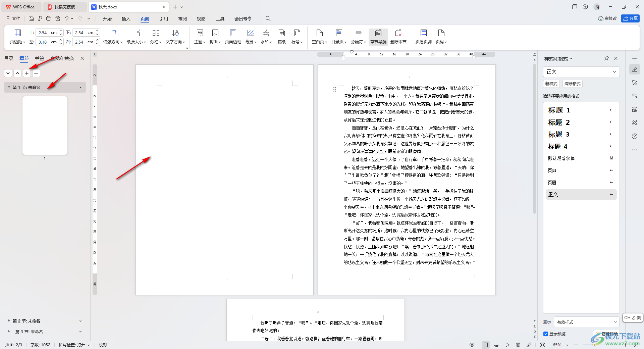644x349 pixels.
Task: Insert a 封面 cover page
Action: (215, 36)
